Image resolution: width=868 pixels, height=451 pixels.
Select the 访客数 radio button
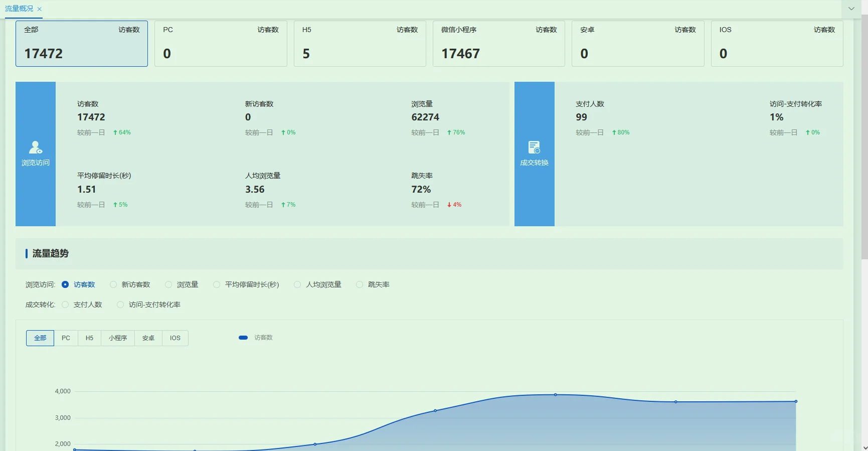(65, 284)
